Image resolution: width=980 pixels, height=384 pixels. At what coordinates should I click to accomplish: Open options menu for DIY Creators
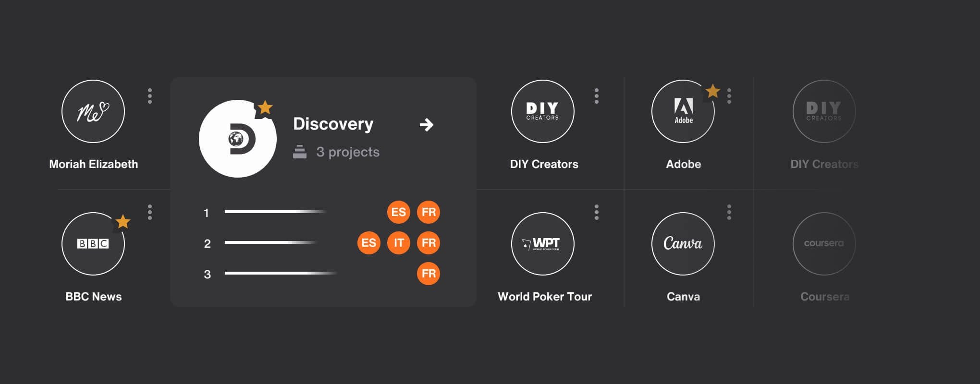(x=597, y=96)
